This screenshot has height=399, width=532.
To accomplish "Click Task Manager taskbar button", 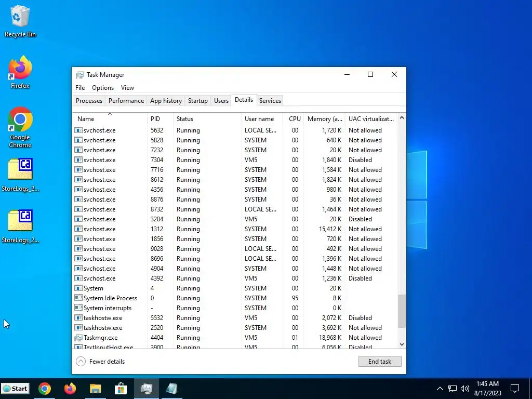I will tap(146, 389).
